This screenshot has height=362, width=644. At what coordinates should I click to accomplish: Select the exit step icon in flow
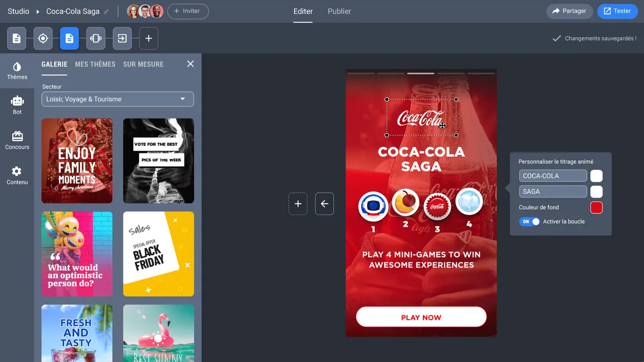(x=122, y=38)
